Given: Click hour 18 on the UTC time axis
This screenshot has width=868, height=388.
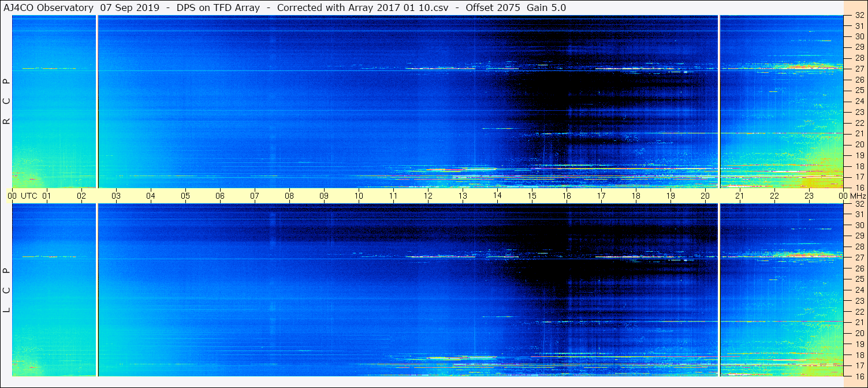Looking at the screenshot, I should (x=636, y=196).
